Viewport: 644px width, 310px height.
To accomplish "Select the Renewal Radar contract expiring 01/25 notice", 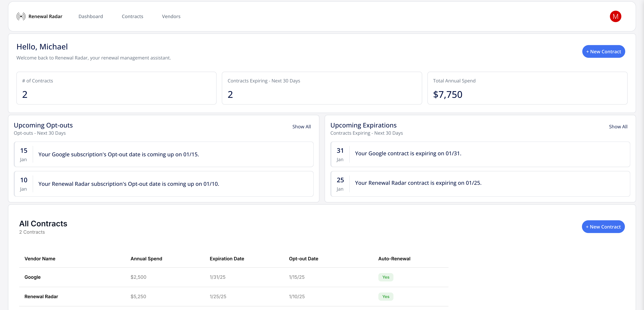I will [x=480, y=184].
